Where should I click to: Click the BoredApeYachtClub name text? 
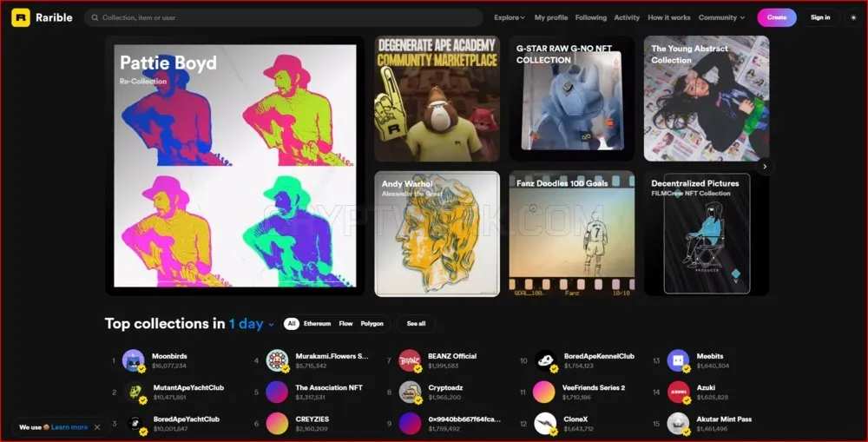(187, 419)
